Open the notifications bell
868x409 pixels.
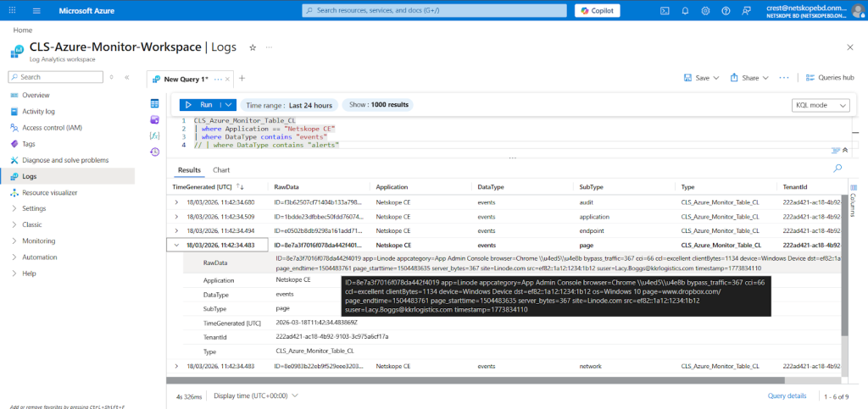pos(685,10)
